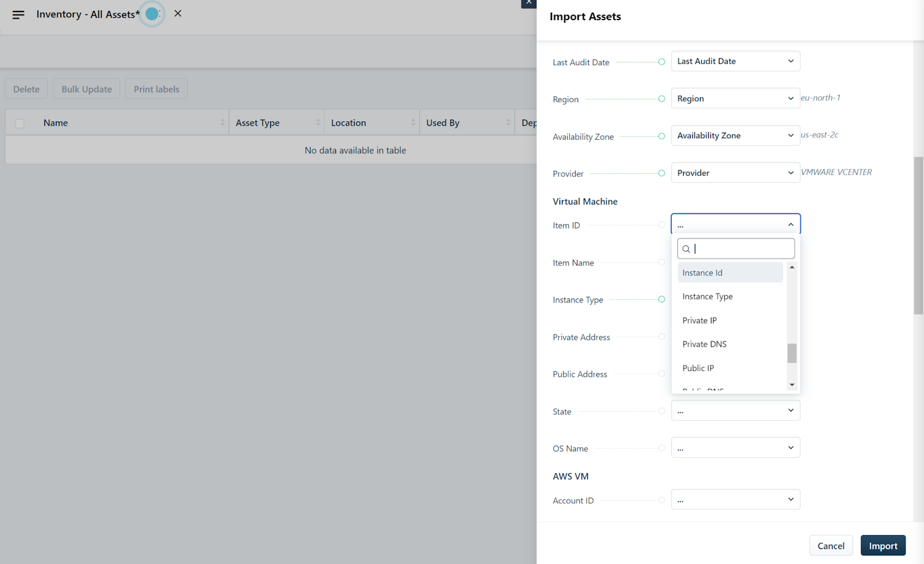Open the State mapping dropdown

point(735,410)
